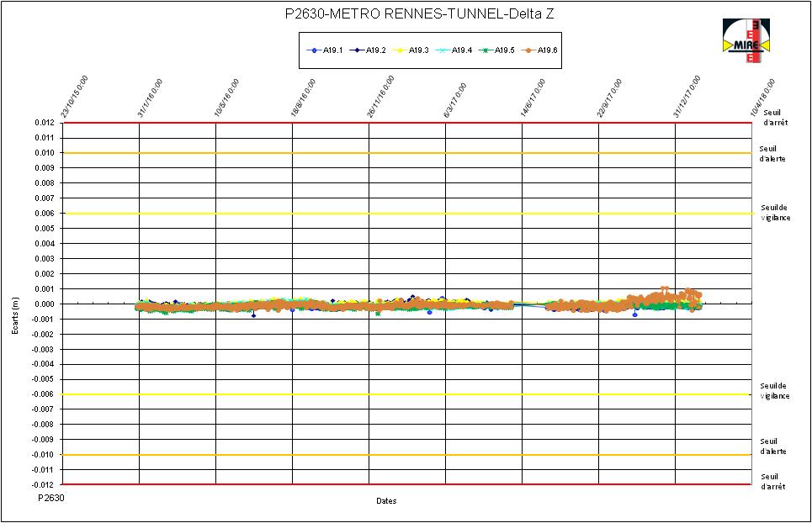
Task: Select the y-axis value -0.001
Action: (x=43, y=319)
